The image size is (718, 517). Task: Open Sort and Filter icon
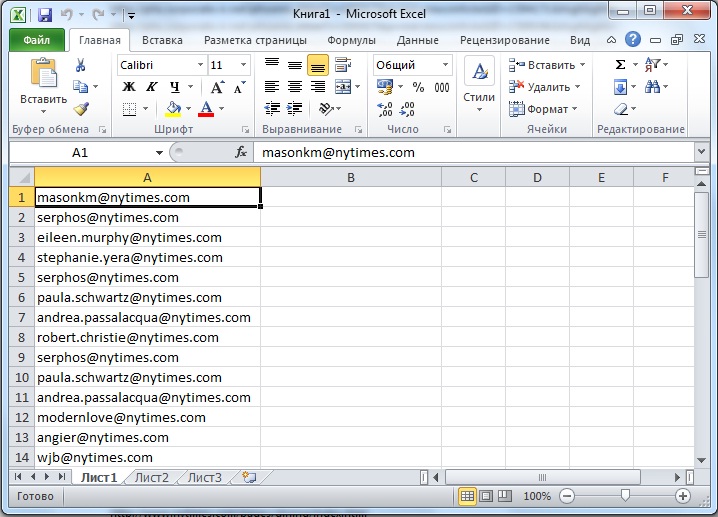[653, 65]
